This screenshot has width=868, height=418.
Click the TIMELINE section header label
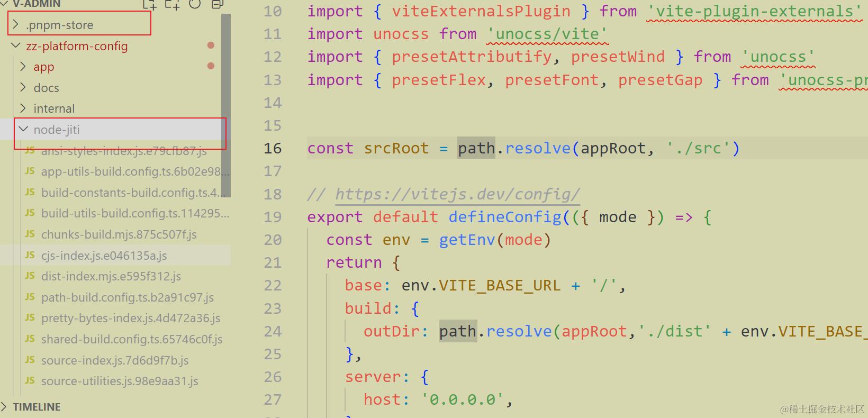37,407
